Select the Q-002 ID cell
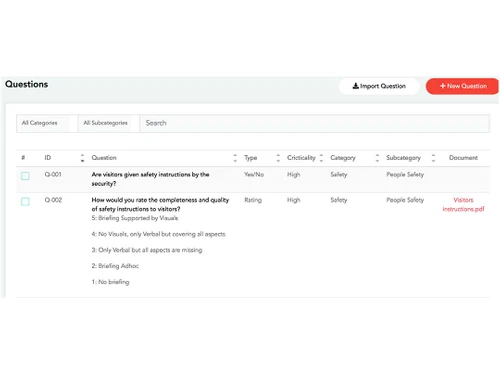500x375 pixels. pos(53,200)
